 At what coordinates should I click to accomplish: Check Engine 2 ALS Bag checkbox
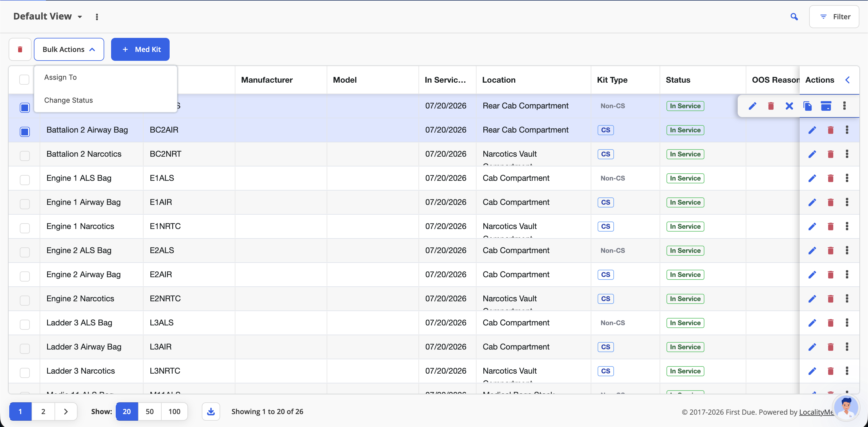(25, 252)
